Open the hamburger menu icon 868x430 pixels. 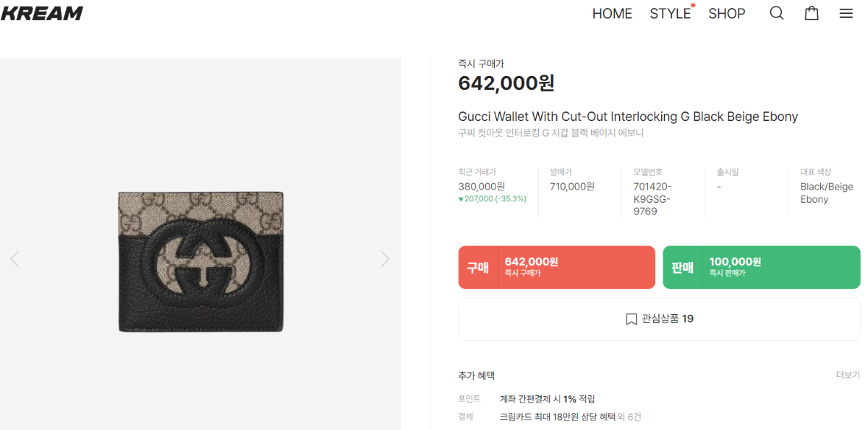(846, 14)
